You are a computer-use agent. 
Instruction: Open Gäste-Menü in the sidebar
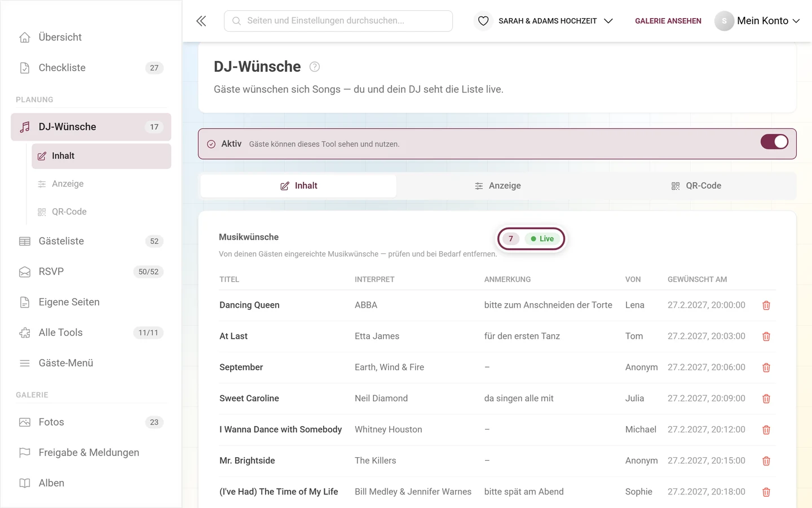pyautogui.click(x=91, y=363)
